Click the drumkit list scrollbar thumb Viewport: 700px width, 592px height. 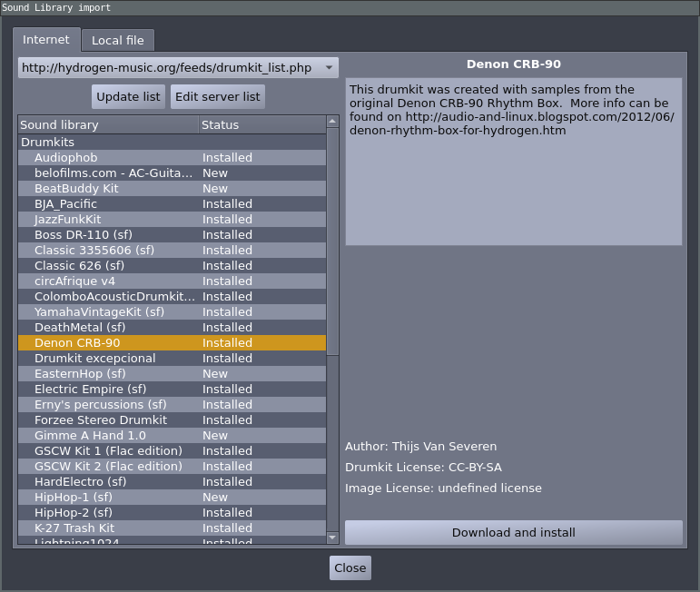click(x=332, y=242)
